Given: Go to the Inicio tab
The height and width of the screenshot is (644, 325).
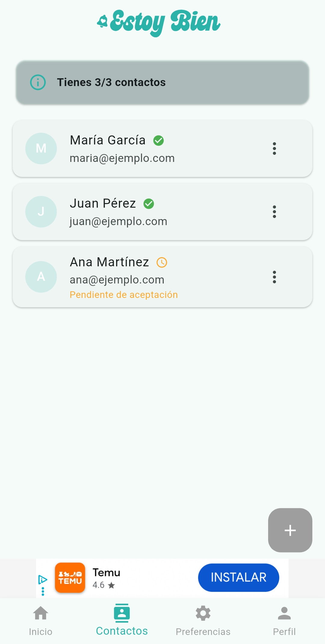Looking at the screenshot, I should [x=41, y=621].
